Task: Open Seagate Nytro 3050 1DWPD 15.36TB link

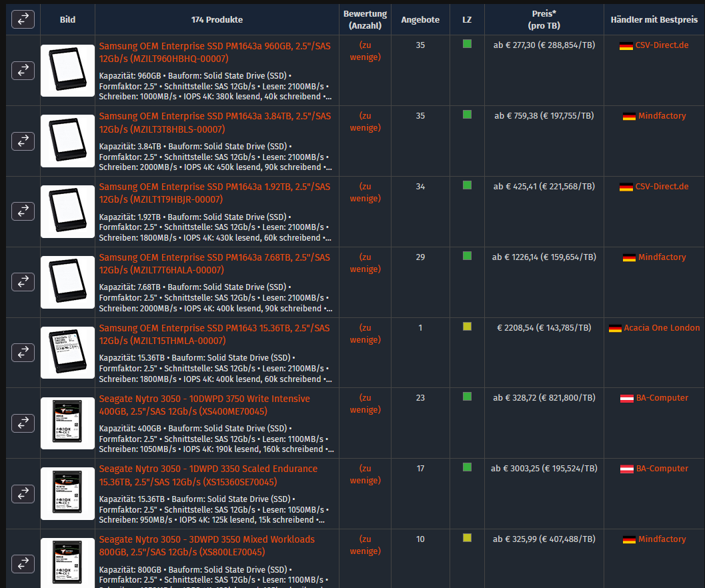Action: click(x=208, y=475)
